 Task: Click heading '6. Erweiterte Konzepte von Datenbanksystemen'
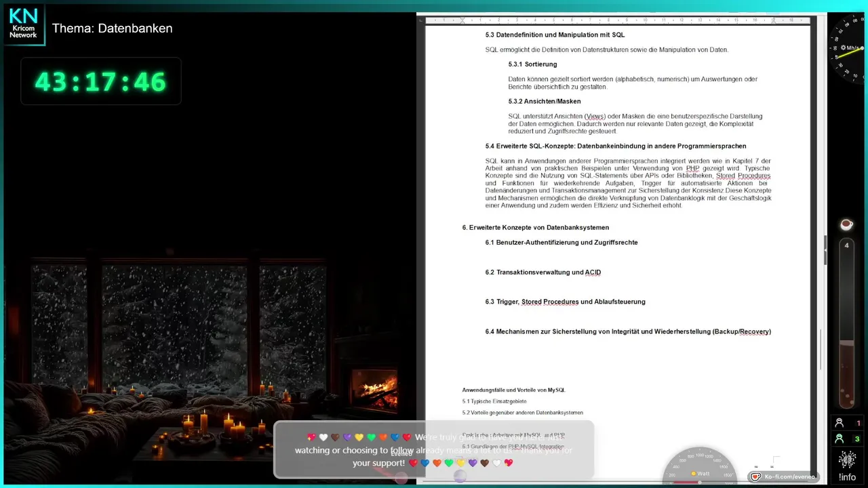[536, 228]
